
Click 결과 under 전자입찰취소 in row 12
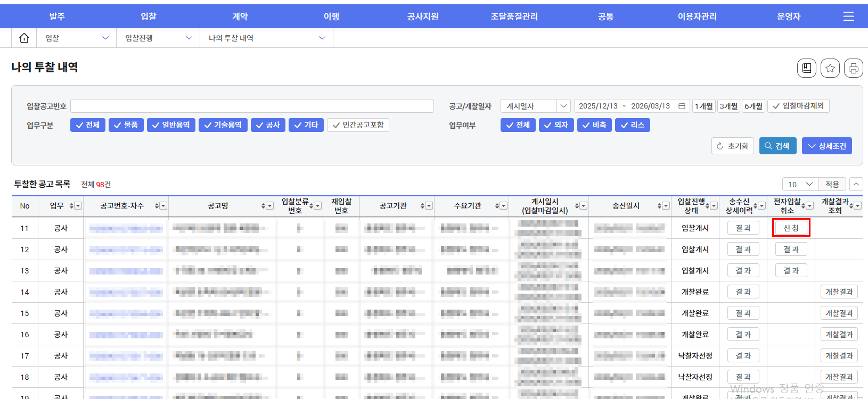pyautogui.click(x=791, y=249)
